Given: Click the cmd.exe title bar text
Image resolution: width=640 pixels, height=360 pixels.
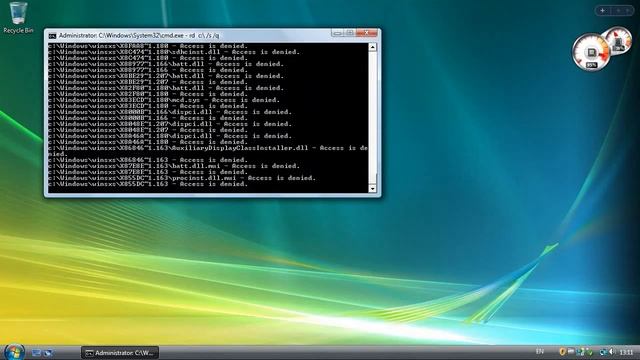Looking at the screenshot, I should tap(139, 36).
